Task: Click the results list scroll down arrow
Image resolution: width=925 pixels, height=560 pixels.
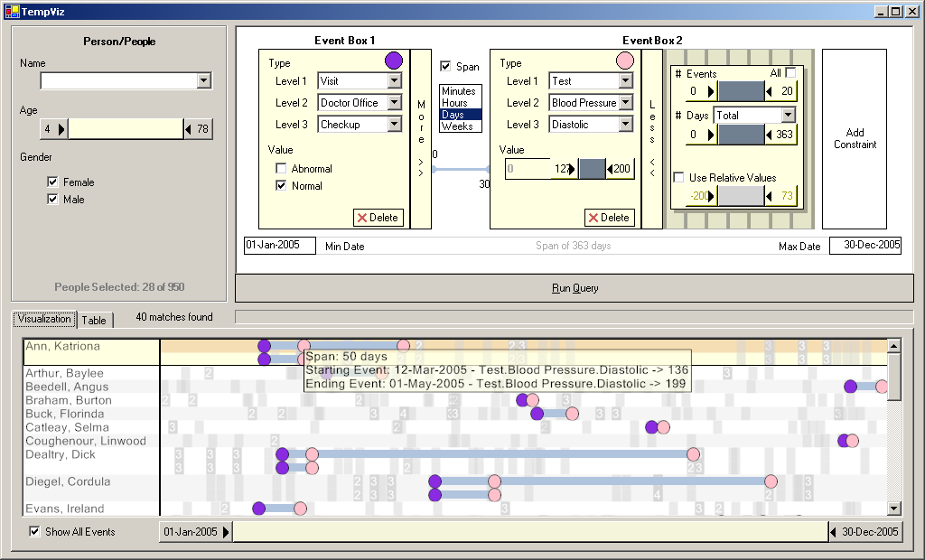Action: [x=894, y=509]
